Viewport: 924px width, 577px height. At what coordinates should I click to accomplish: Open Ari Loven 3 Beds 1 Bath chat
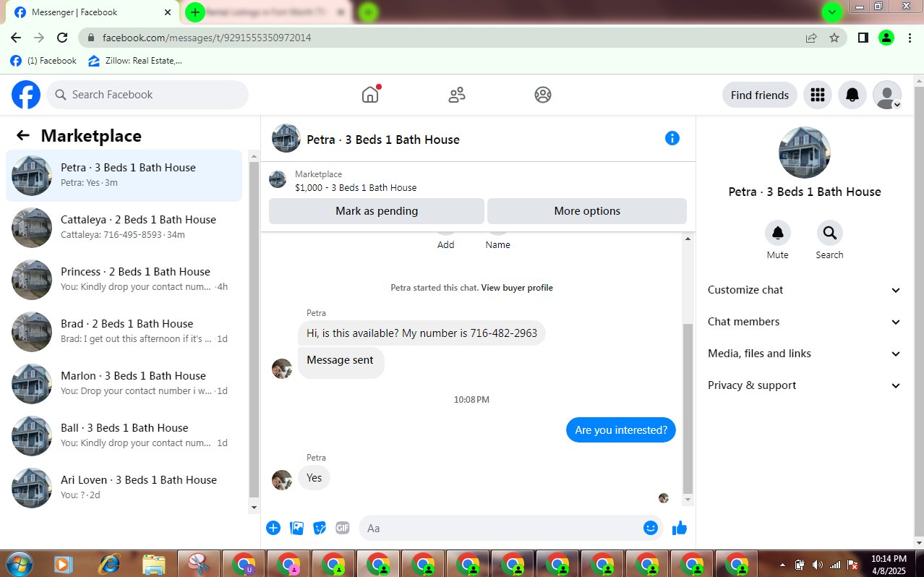124,488
